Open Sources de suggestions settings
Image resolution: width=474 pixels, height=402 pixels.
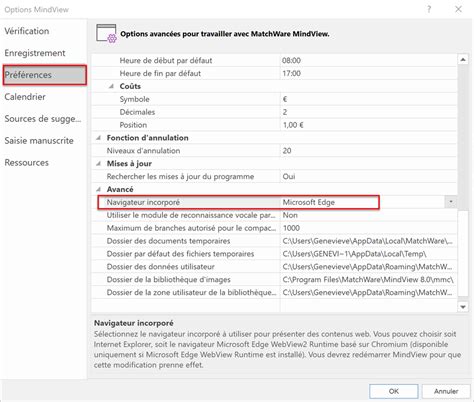[x=43, y=119]
